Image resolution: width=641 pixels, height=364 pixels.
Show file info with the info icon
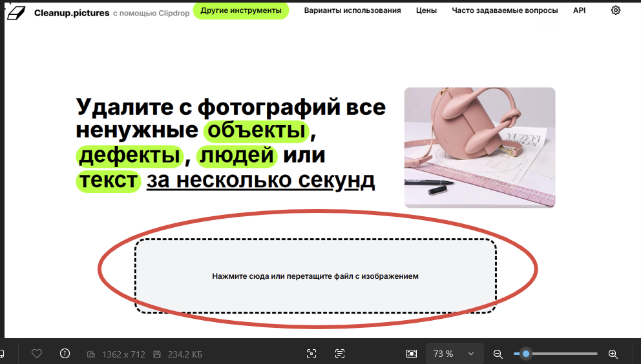tap(65, 354)
